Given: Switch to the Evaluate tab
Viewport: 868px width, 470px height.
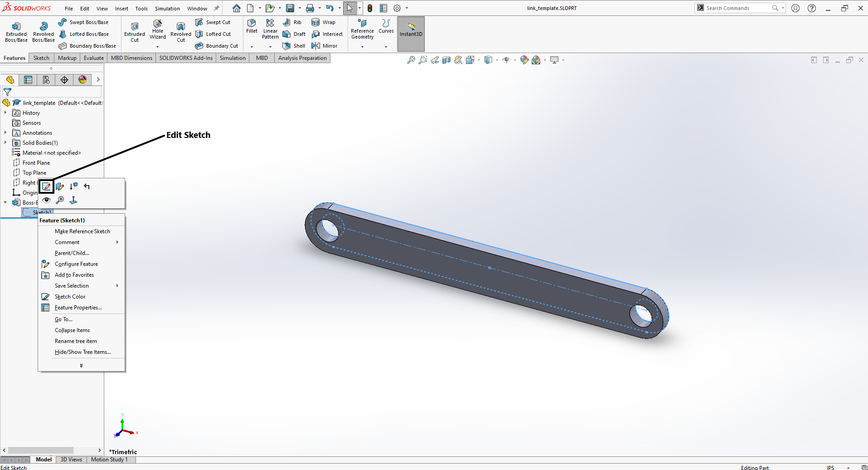Looking at the screenshot, I should click(x=93, y=58).
